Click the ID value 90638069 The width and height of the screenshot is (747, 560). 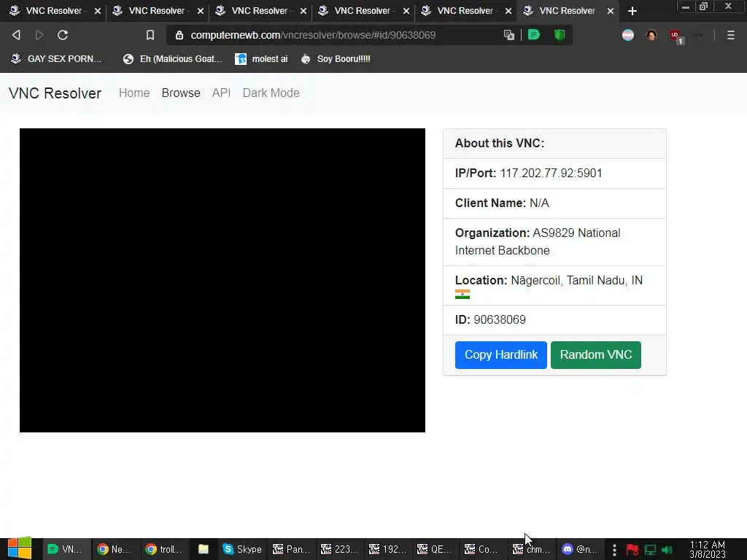coord(499,319)
